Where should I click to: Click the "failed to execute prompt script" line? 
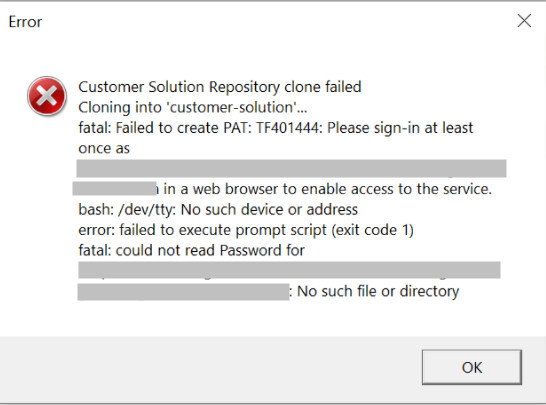246,230
